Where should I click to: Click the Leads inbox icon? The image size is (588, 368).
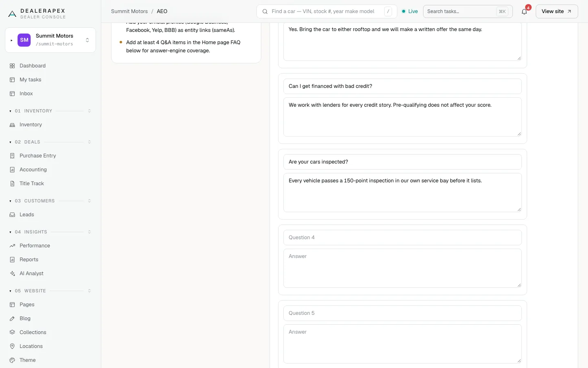pyautogui.click(x=12, y=215)
